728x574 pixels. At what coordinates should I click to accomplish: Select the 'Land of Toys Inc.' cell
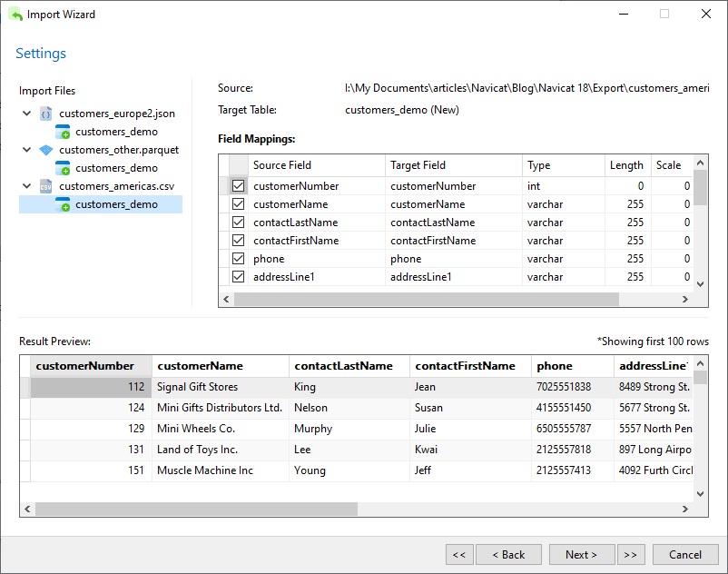click(221, 450)
